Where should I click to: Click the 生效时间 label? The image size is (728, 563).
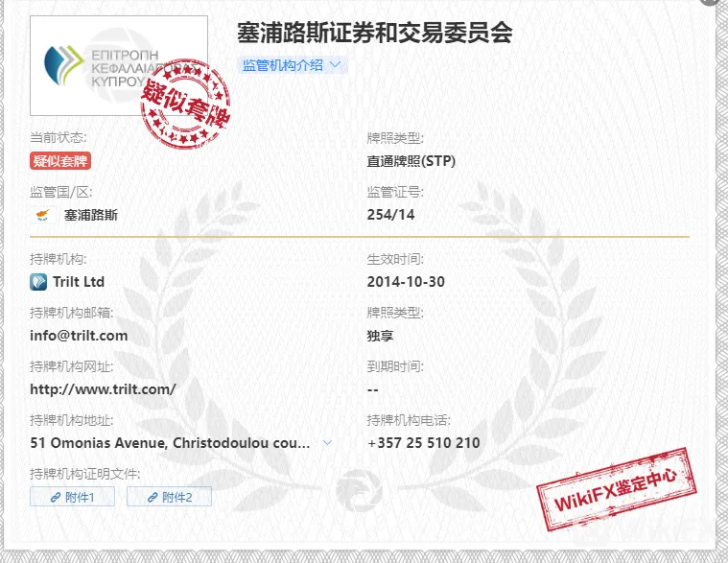pyautogui.click(x=395, y=259)
